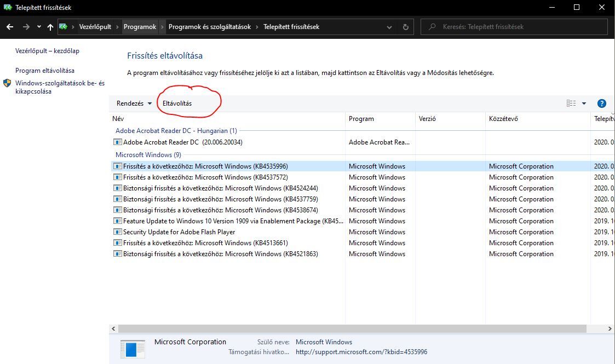
Task: Open the Program eltávolítása link
Action: point(45,71)
